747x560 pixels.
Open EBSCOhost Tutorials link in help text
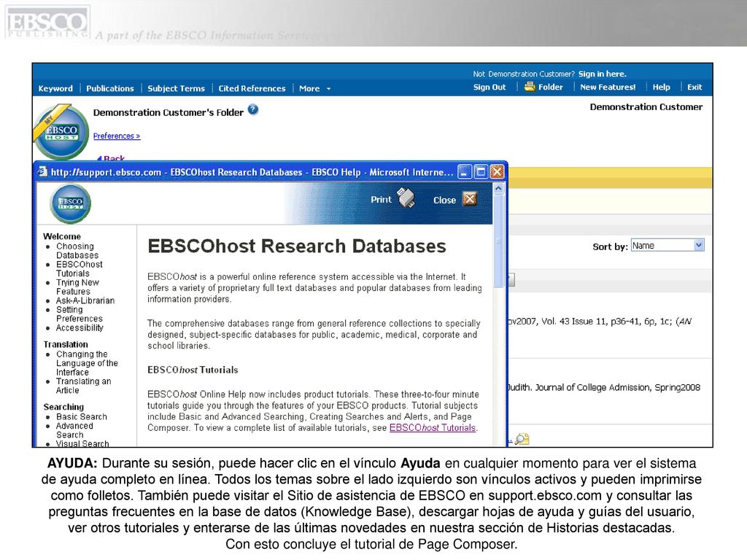[x=433, y=427]
